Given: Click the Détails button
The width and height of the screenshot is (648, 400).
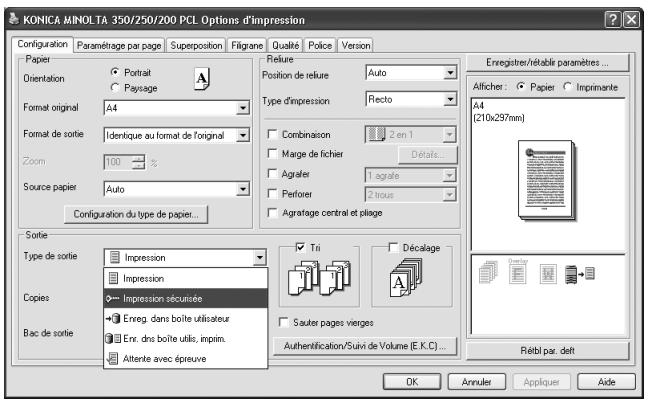Looking at the screenshot, I should tap(428, 155).
